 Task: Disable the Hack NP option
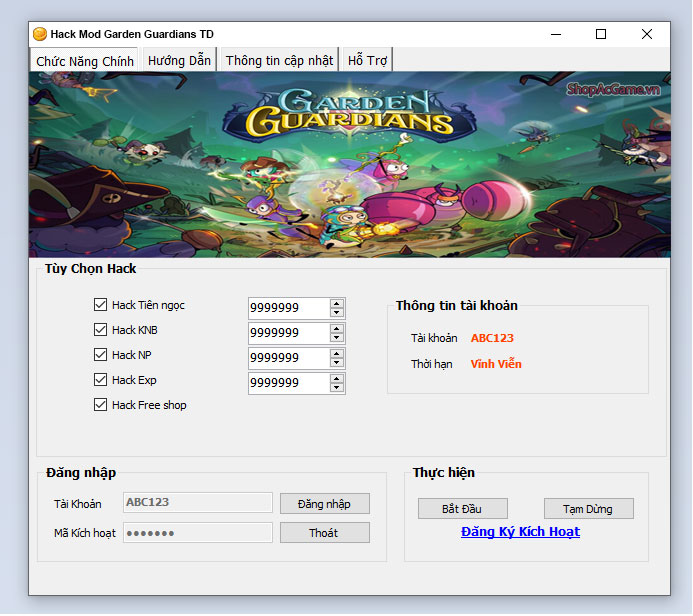click(x=100, y=354)
